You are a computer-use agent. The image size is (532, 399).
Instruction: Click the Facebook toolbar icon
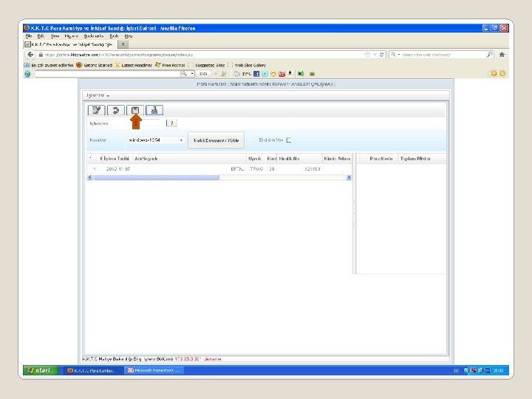click(256, 74)
